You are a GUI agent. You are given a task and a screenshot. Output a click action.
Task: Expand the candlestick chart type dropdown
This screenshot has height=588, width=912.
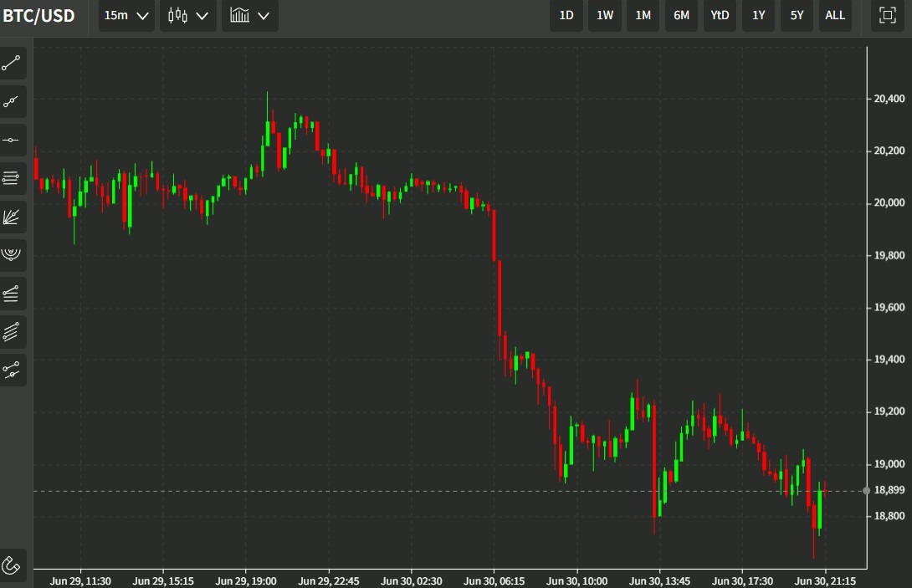coord(187,15)
